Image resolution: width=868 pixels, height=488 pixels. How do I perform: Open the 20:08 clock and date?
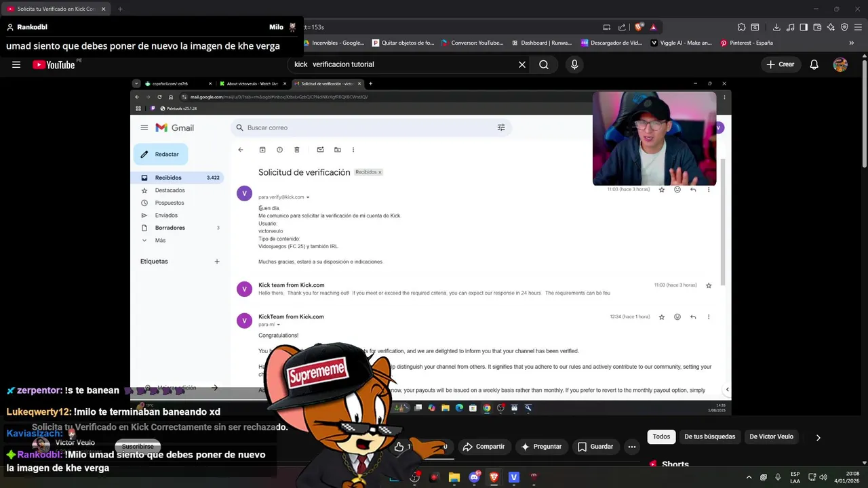pos(848,477)
